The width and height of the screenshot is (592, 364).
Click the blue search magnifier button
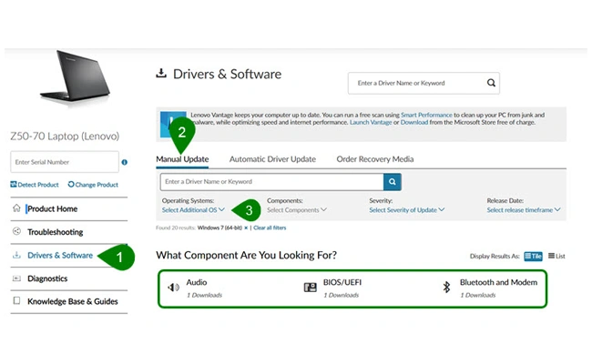coord(392,182)
